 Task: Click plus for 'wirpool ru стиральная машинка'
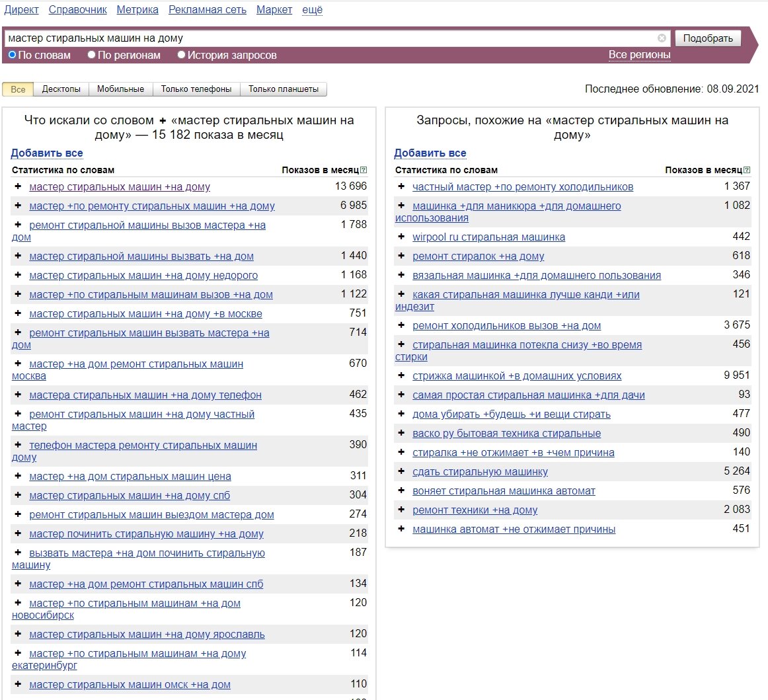coord(402,237)
